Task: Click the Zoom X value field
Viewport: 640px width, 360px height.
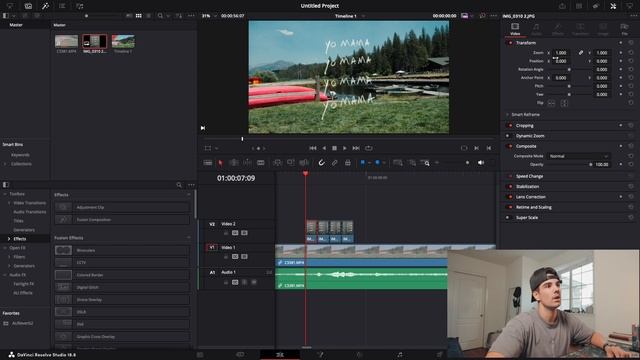Action: 561,53
